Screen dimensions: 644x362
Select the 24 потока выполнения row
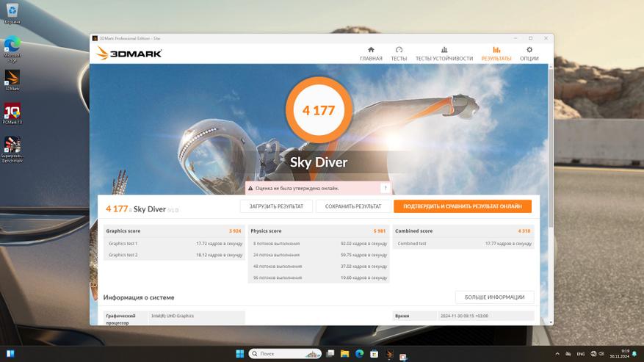pyautogui.click(x=319, y=255)
